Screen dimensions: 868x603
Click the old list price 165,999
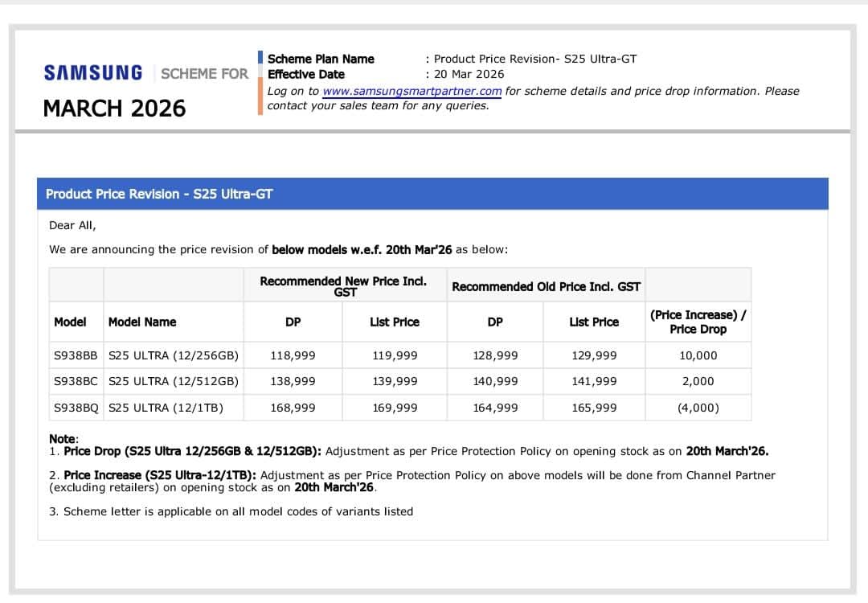click(x=594, y=408)
